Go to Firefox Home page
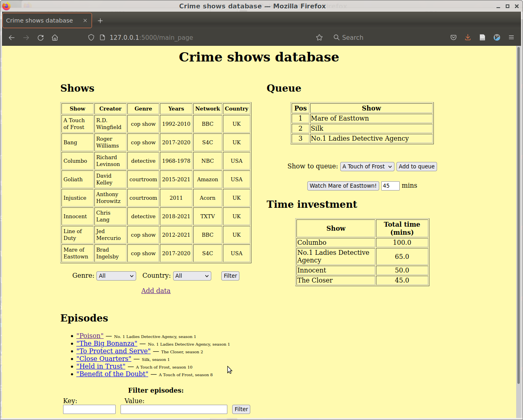This screenshot has width=523, height=420. [x=55, y=37]
